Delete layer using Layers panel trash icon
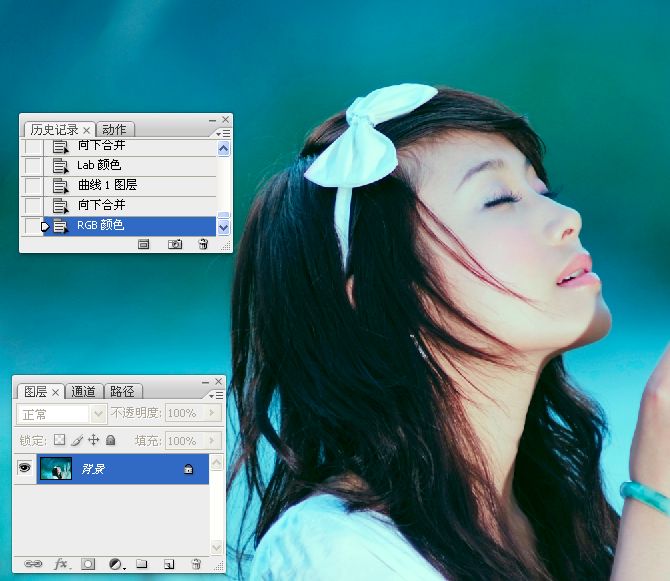Viewport: 670px width, 581px height. point(196,564)
